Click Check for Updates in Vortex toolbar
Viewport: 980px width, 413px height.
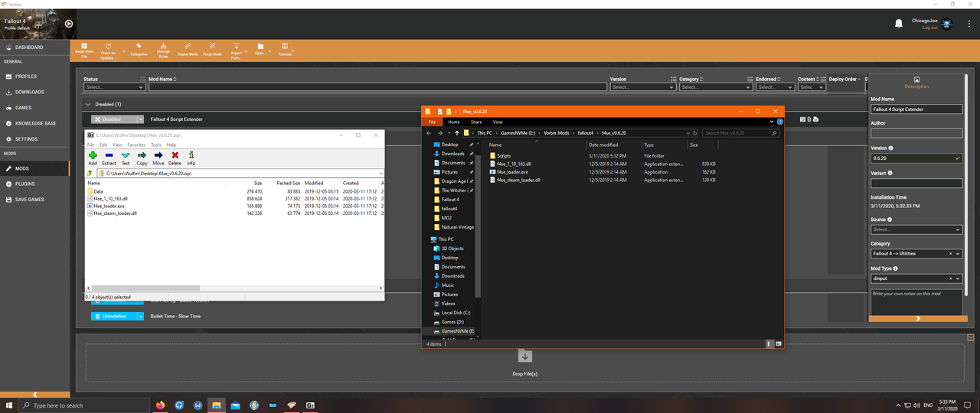(x=109, y=50)
